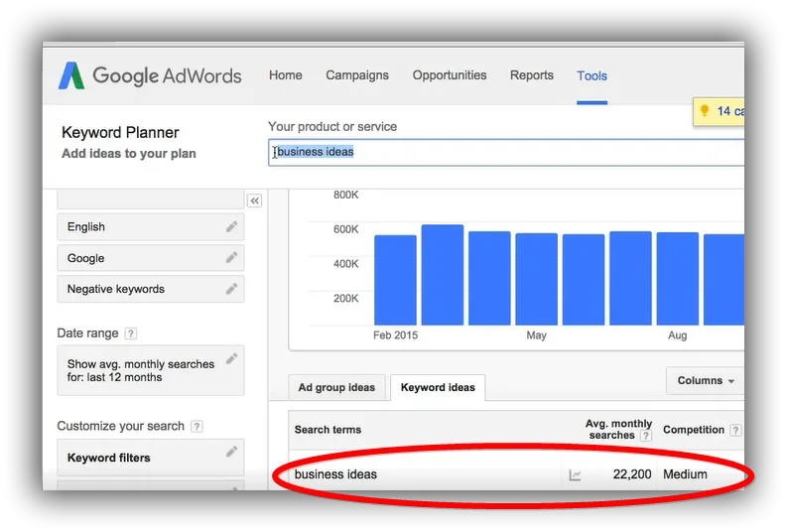Go to Opportunities in top navigation

pyautogui.click(x=450, y=75)
